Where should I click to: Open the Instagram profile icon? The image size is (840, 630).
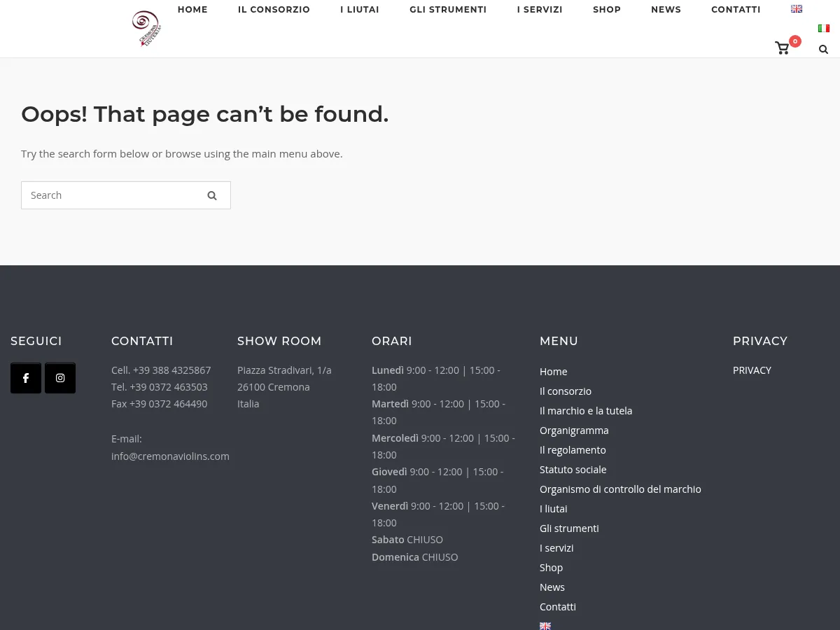point(60,378)
